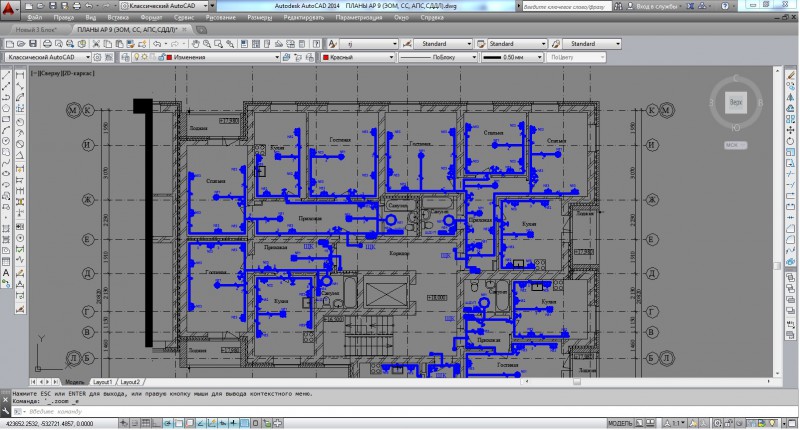Open the Рисование menu
Image resolution: width=800 pixels, height=430 pixels.
point(220,17)
